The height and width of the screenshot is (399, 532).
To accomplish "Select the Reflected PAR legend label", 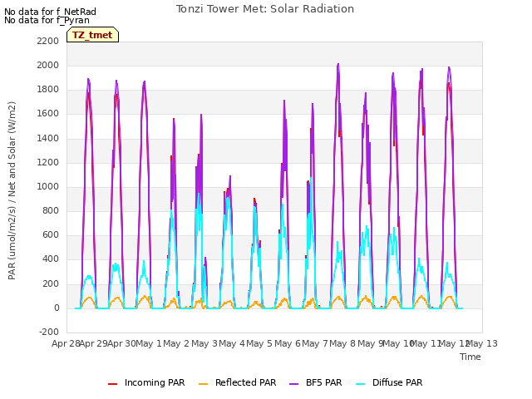I will 246,382.
